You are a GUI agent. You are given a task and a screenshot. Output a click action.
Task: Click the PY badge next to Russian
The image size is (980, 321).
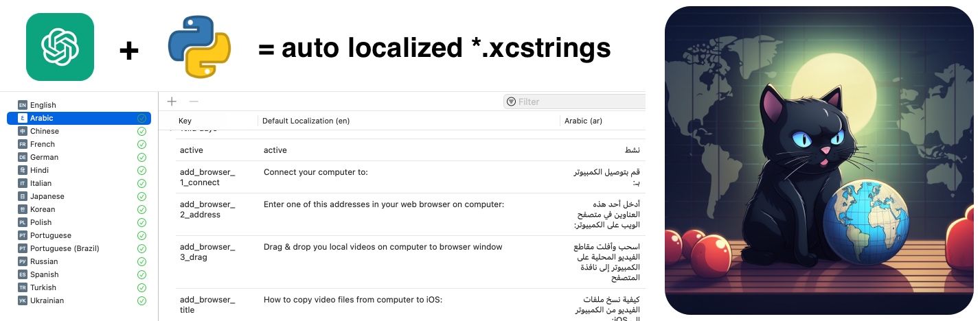[23, 261]
